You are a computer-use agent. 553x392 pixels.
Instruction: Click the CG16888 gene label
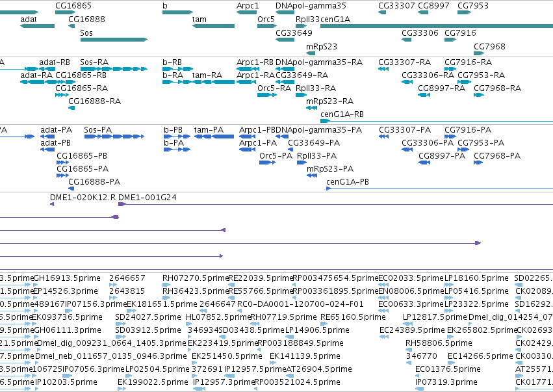click(x=87, y=20)
